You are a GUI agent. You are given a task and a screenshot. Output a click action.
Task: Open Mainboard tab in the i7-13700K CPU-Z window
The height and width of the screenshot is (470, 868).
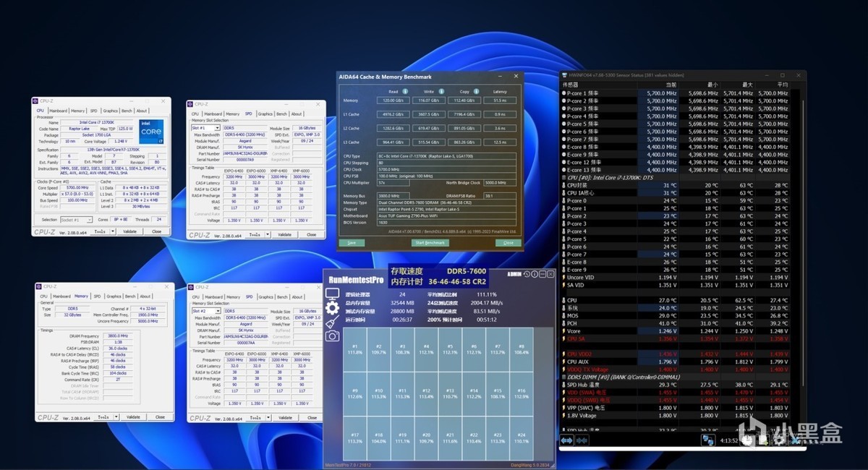click(x=59, y=111)
